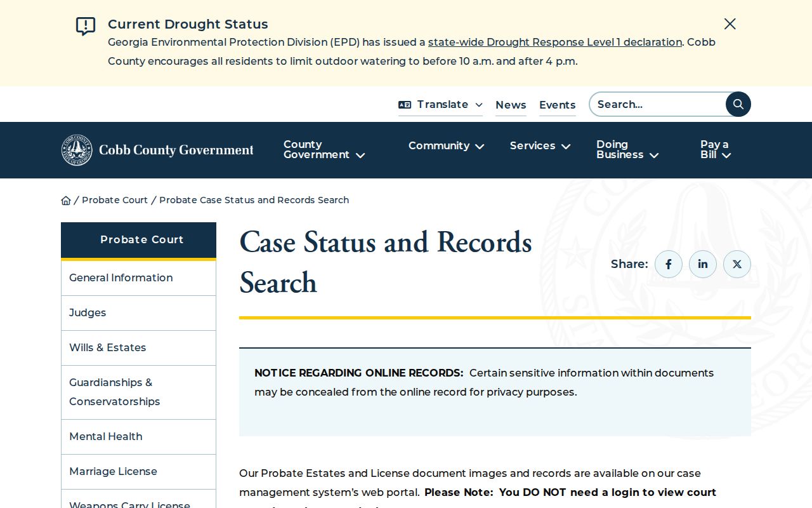Share this page on Facebook

coord(669,264)
